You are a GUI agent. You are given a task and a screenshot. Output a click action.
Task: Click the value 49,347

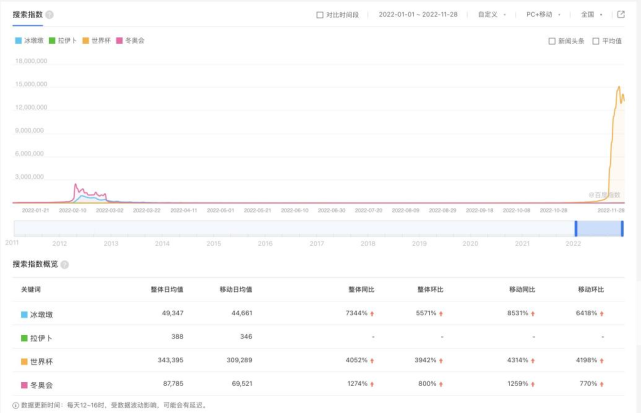(x=173, y=313)
